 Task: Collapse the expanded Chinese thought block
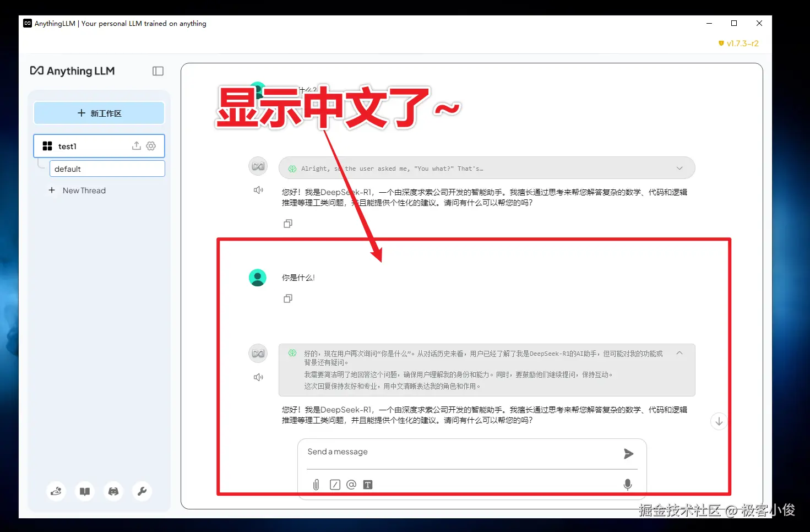click(679, 353)
